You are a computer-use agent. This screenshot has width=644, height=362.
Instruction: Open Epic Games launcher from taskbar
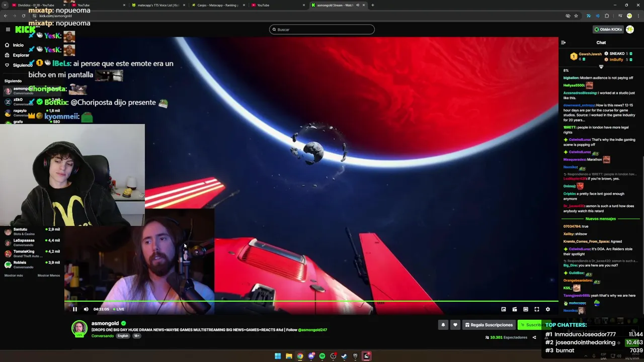(x=355, y=356)
